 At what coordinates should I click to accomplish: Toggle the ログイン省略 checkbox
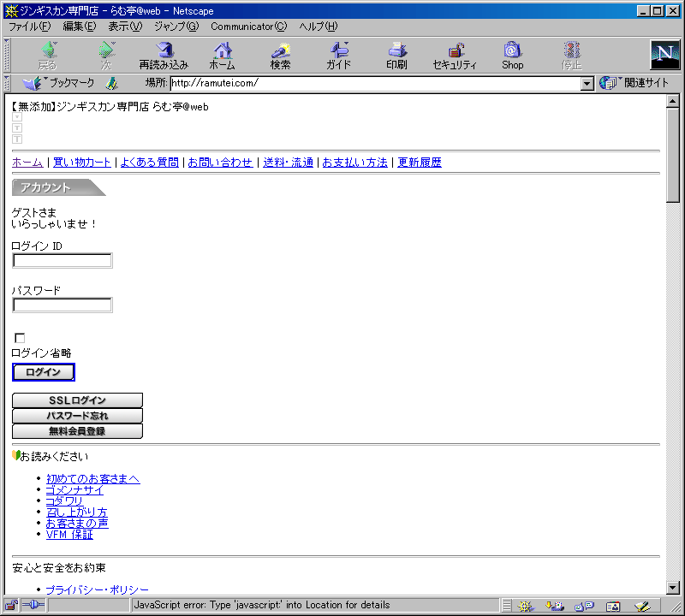click(x=20, y=338)
